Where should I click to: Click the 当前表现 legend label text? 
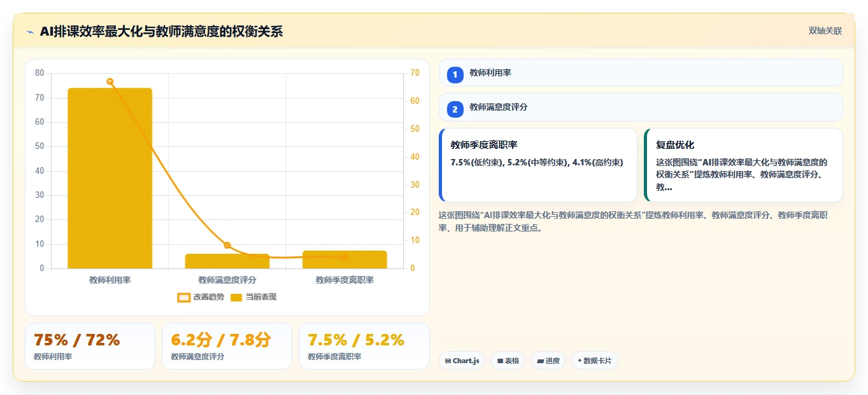pos(261,297)
